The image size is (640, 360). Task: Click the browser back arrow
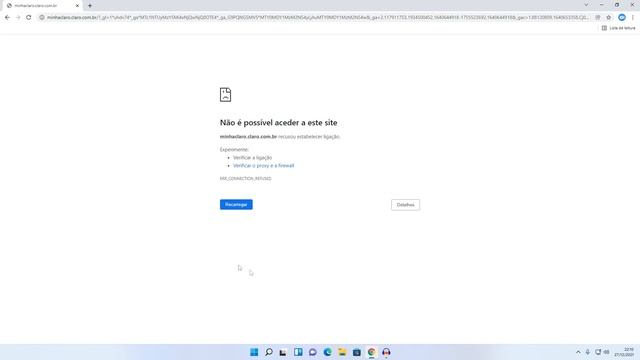7,18
